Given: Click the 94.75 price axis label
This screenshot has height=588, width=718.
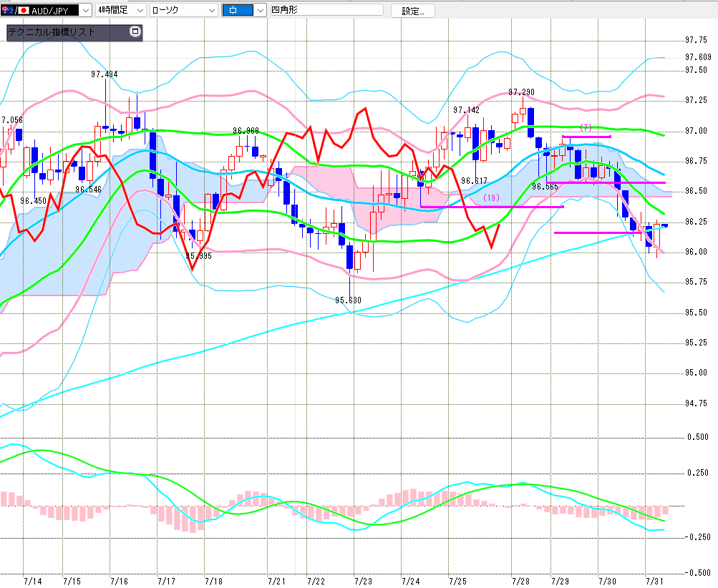Looking at the screenshot, I should click(696, 403).
